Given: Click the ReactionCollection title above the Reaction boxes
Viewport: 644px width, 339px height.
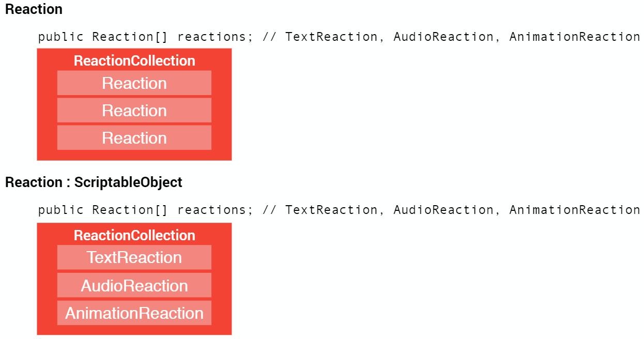Looking at the screenshot, I should [134, 60].
